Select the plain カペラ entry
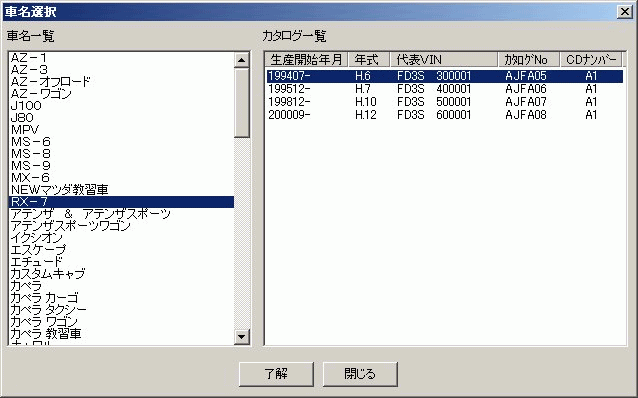Screen dimensions: 638x398 (121, 286)
